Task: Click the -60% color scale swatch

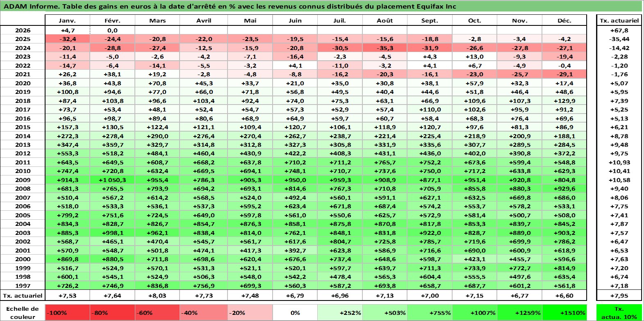Action: (x=157, y=313)
